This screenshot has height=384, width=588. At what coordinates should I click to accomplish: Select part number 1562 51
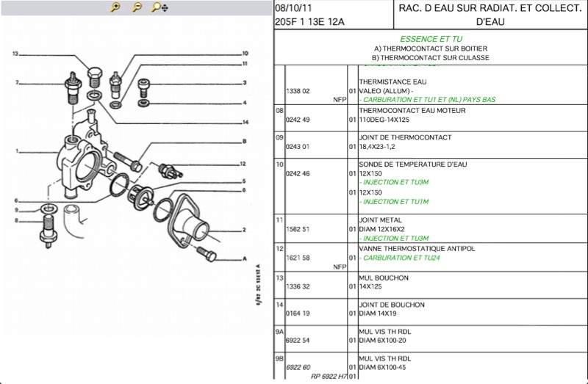(298, 229)
